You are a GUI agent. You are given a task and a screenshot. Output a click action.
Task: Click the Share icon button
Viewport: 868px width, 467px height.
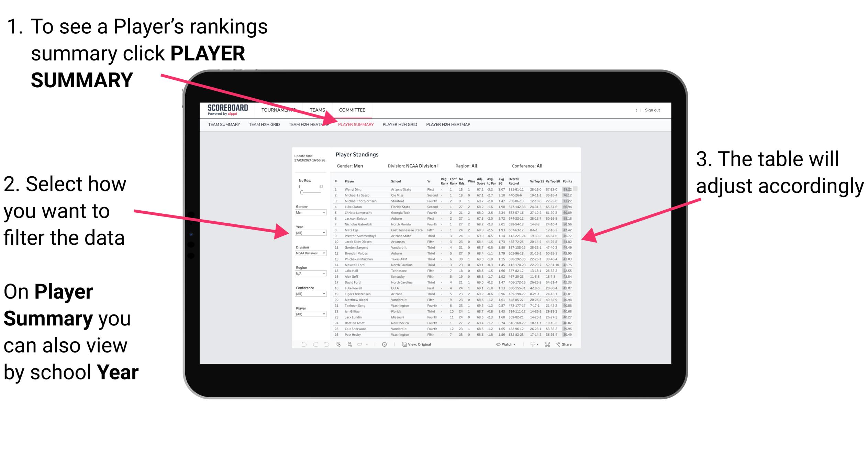point(568,344)
